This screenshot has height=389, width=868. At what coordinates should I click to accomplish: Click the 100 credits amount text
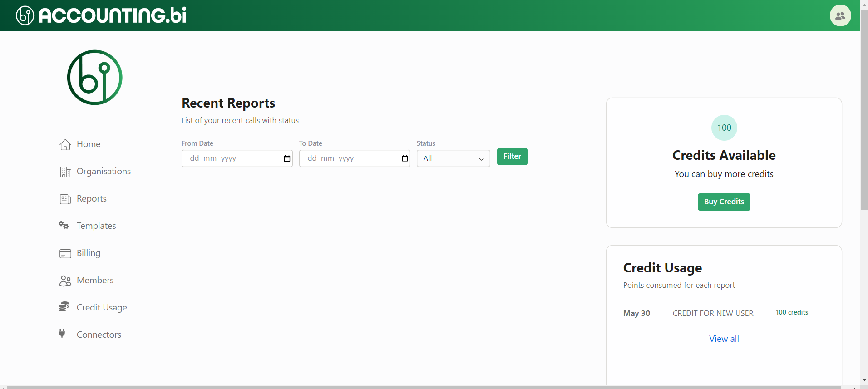pyautogui.click(x=792, y=312)
